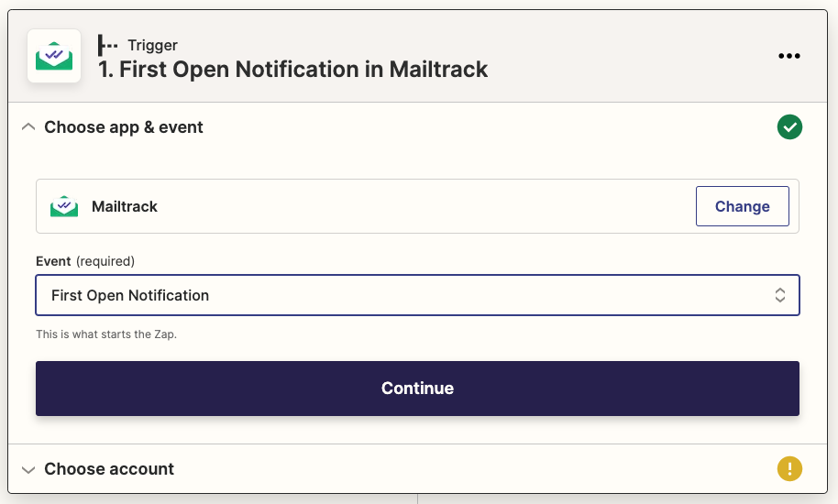The image size is (838, 504).
Task: Click the green completed checkmark icon
Action: point(789,127)
